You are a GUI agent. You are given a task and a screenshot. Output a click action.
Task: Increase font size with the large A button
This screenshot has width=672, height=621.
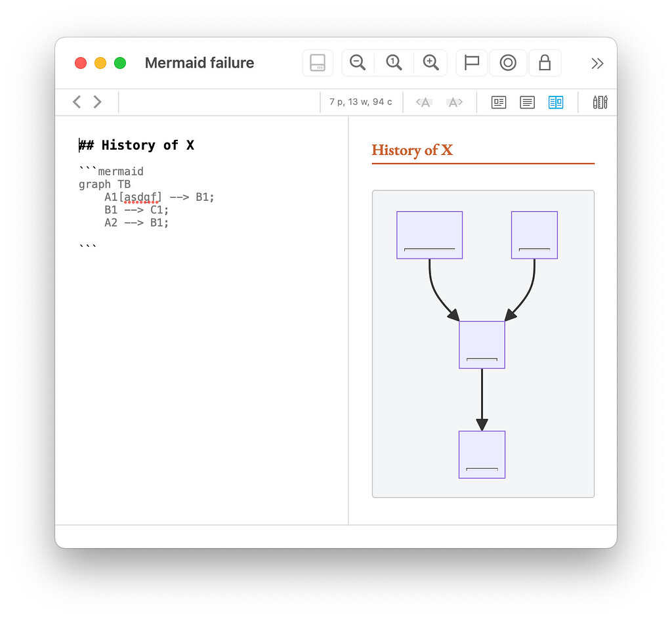pyautogui.click(x=453, y=102)
